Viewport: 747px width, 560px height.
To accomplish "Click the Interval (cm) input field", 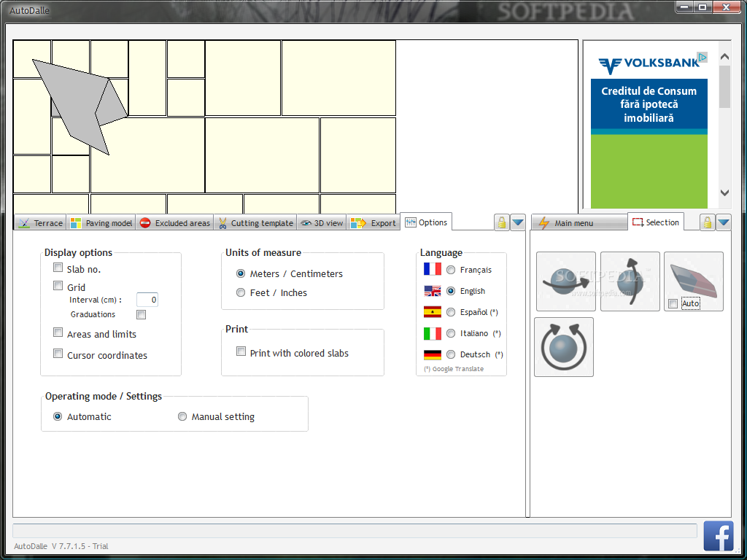I will click(147, 300).
